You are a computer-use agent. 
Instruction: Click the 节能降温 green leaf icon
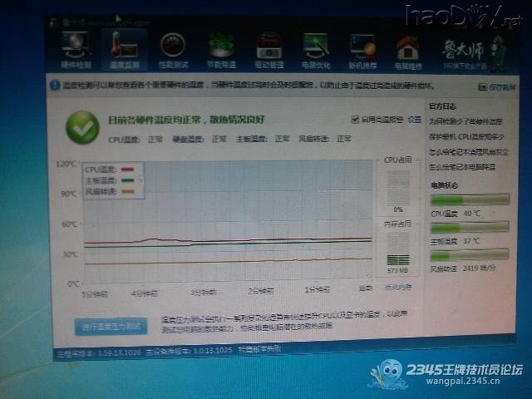click(x=221, y=48)
